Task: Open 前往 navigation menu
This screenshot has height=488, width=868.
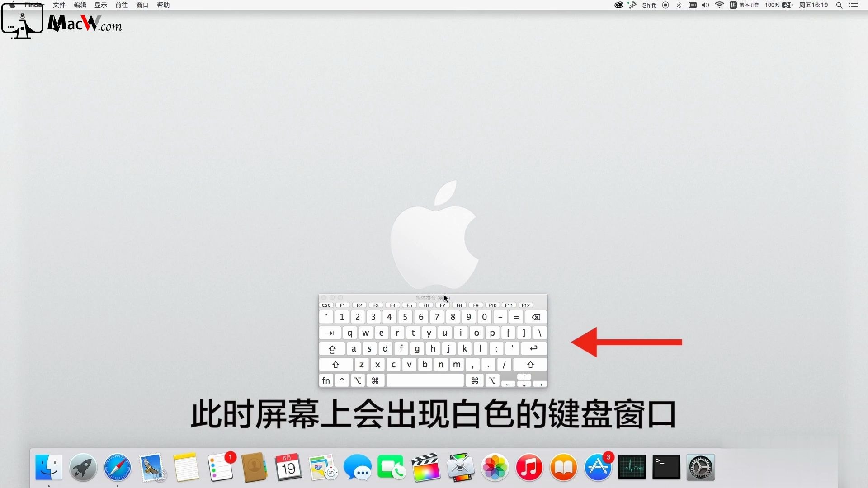Action: pos(122,5)
